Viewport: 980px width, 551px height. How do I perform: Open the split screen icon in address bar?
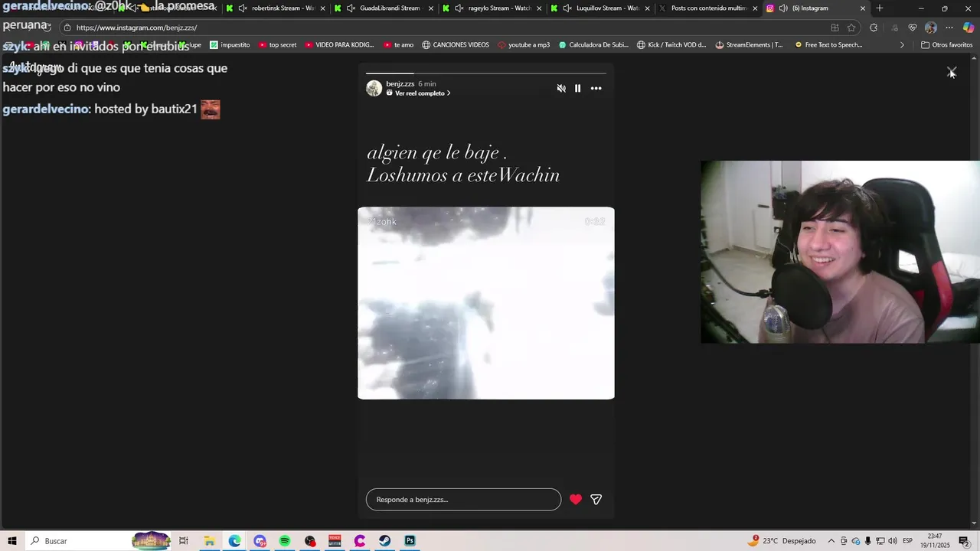pos(835,28)
